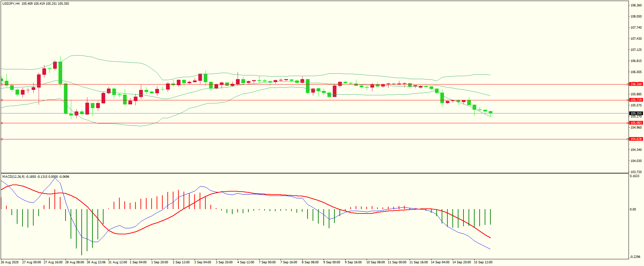Click the 104.340 price axis value
Viewport: 644px width, 266px height.
coord(636,149)
